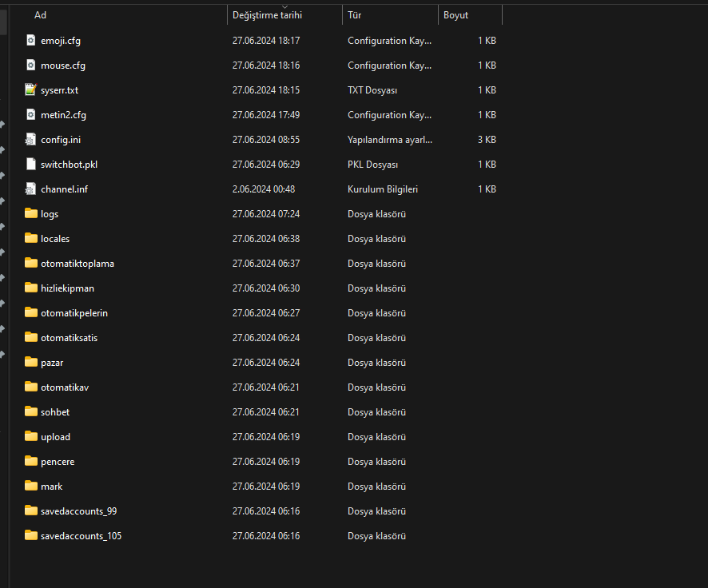Click the otomatiktoplama folder icon
Screen dimensions: 708x588
(30, 263)
